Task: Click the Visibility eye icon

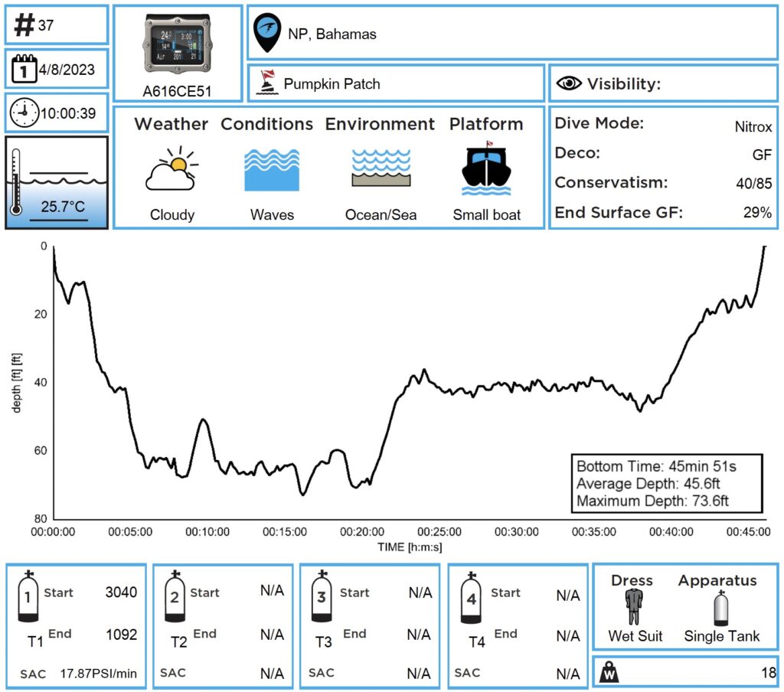Action: click(568, 83)
